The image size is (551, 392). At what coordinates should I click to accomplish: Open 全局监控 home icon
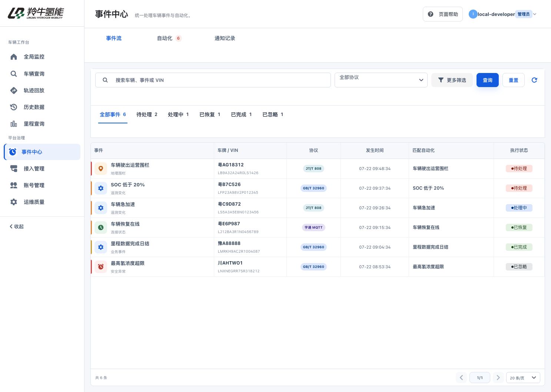14,57
